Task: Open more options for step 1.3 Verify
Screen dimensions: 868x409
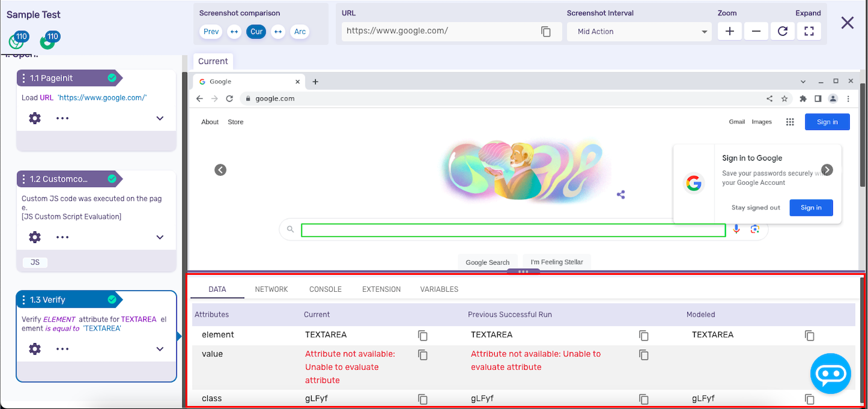Action: point(63,349)
